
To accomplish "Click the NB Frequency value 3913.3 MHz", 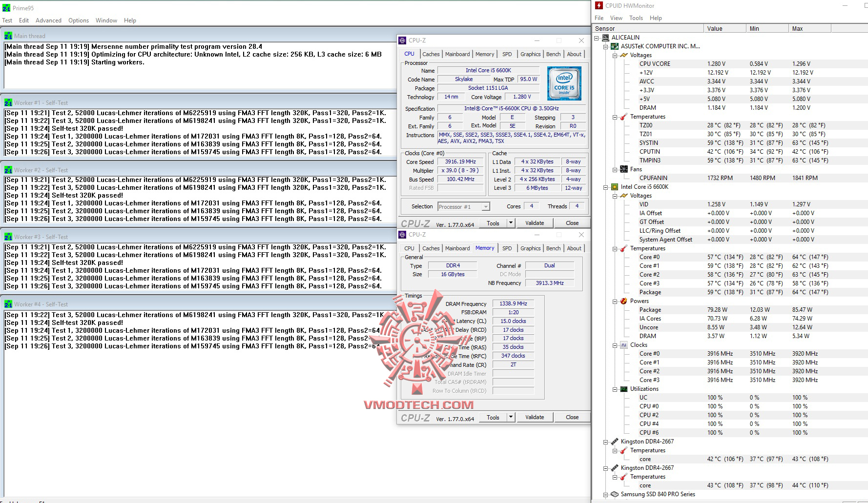I will pyautogui.click(x=550, y=283).
